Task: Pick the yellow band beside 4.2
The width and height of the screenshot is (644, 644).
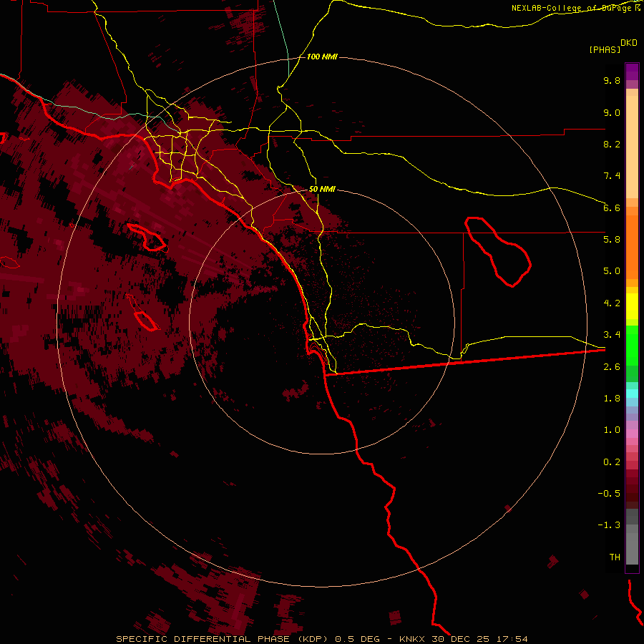Action: coord(632,306)
